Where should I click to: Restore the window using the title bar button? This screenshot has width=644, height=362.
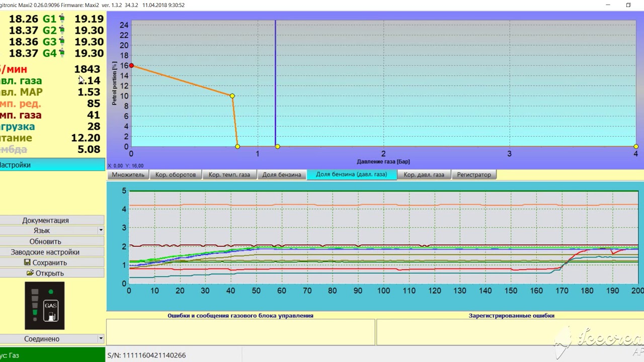tap(628, 5)
